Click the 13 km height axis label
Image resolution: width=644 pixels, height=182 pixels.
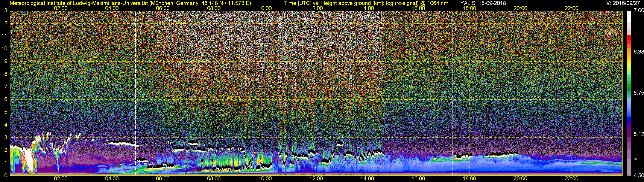[5, 11]
